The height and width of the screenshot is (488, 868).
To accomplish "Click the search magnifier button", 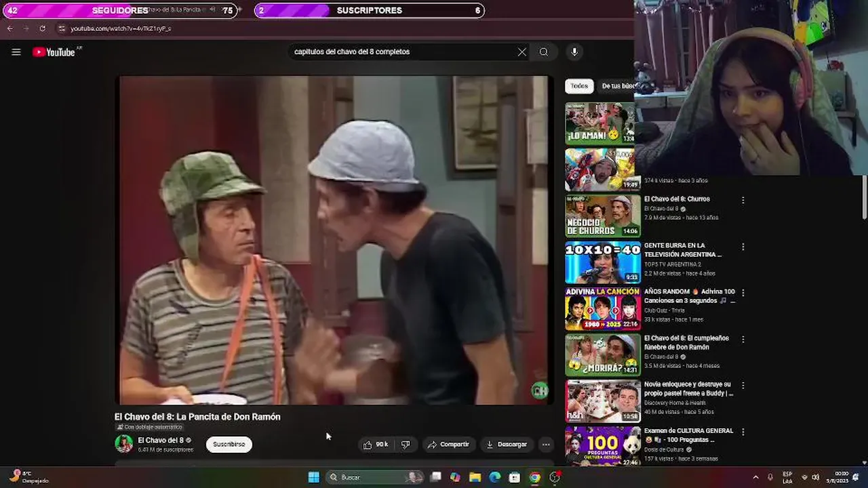I will coord(544,52).
